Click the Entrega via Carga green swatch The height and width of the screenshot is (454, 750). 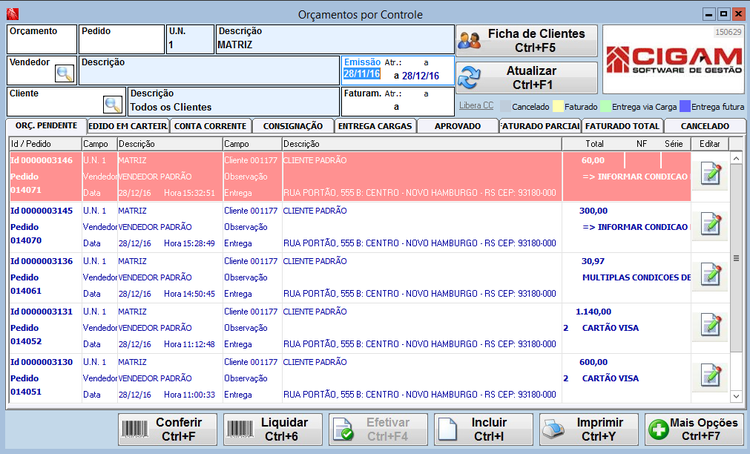click(606, 106)
